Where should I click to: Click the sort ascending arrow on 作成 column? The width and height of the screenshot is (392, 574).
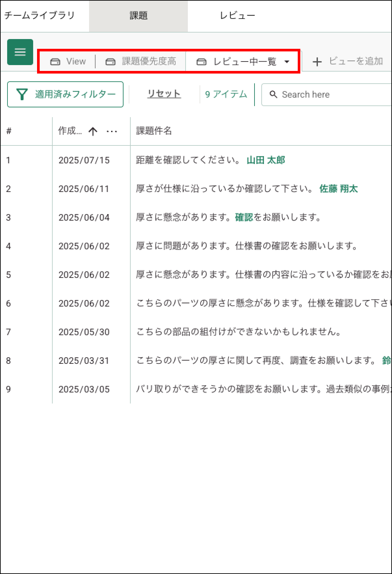tap(93, 131)
